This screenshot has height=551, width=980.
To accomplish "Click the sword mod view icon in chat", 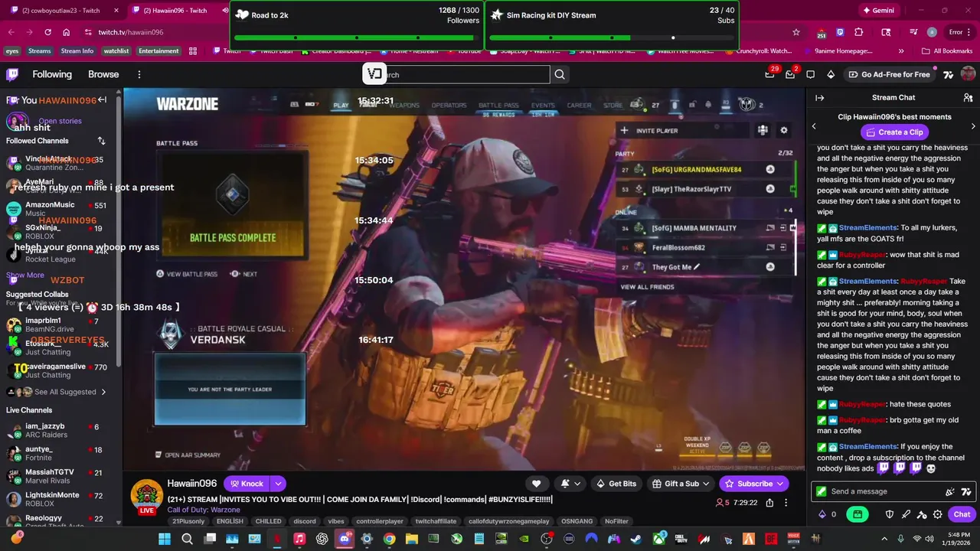I will tap(906, 514).
